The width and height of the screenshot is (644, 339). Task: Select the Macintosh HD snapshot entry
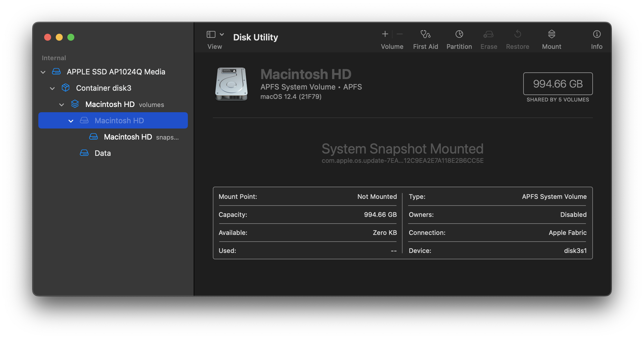(x=128, y=137)
